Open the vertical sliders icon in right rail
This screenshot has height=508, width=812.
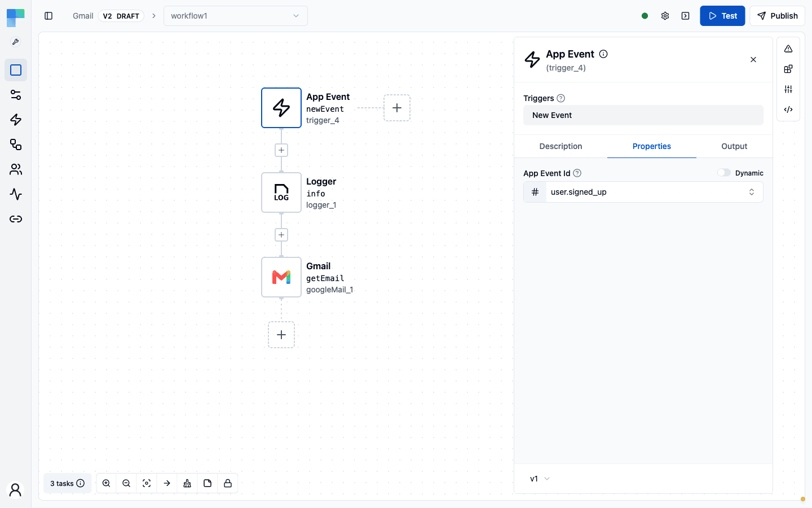point(788,89)
